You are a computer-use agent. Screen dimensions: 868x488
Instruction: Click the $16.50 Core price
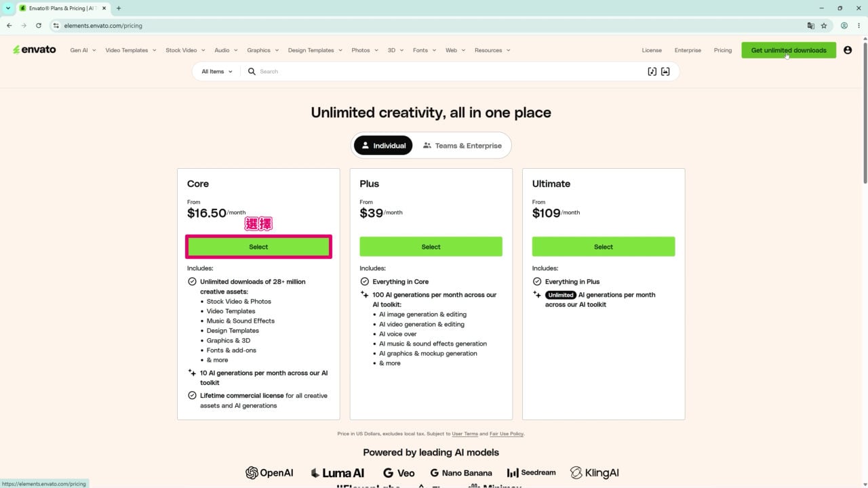point(207,213)
